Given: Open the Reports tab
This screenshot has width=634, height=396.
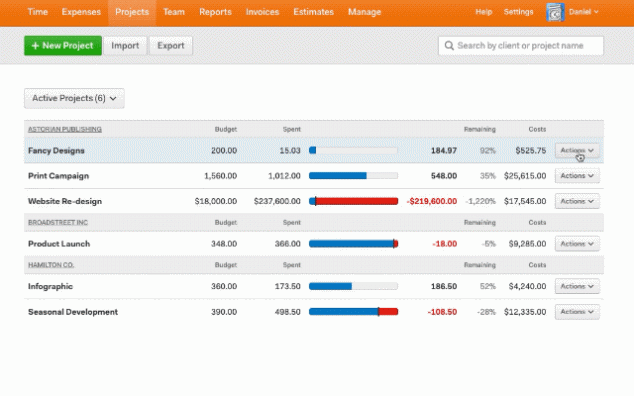Looking at the screenshot, I should click(215, 12).
